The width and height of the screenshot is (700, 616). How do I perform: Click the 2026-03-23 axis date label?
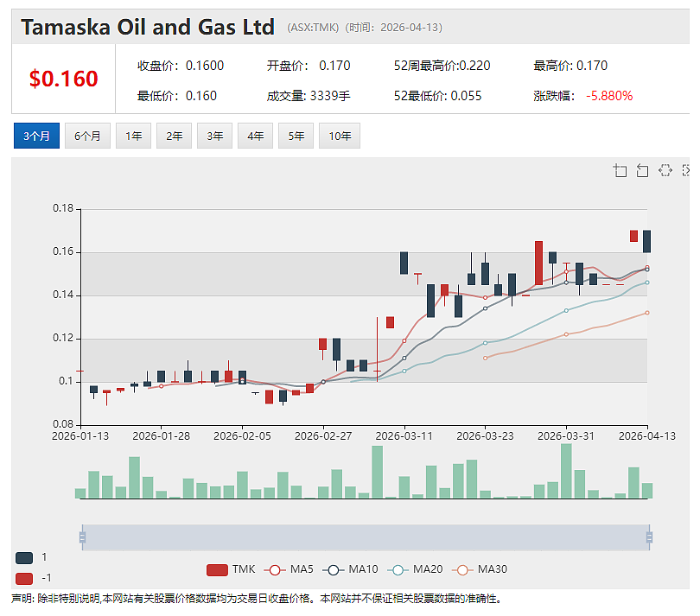click(x=485, y=436)
